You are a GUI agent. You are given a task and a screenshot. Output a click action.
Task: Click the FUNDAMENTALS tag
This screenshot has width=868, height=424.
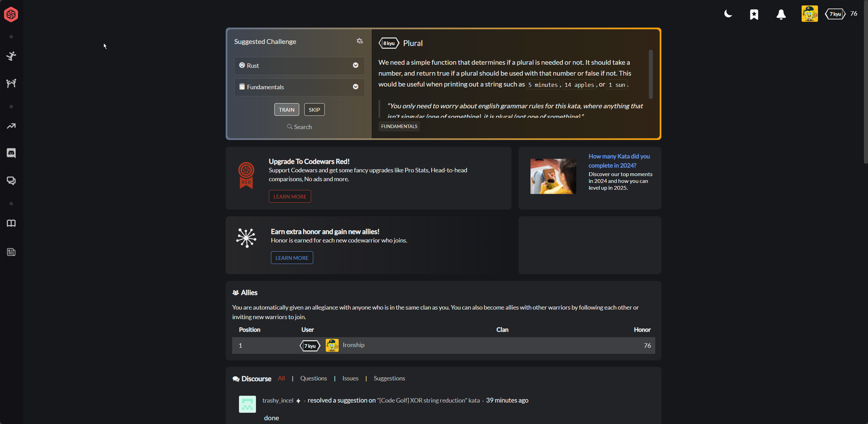pyautogui.click(x=399, y=126)
